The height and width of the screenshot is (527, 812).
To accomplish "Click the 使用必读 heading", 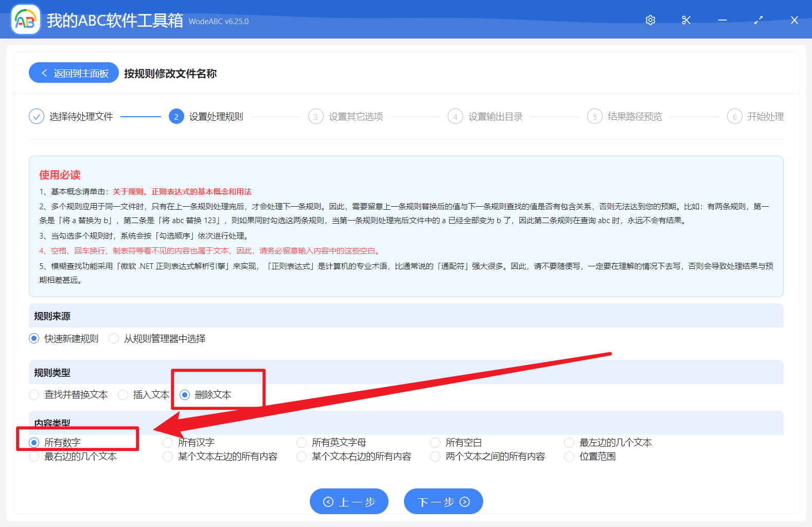I will (x=60, y=175).
